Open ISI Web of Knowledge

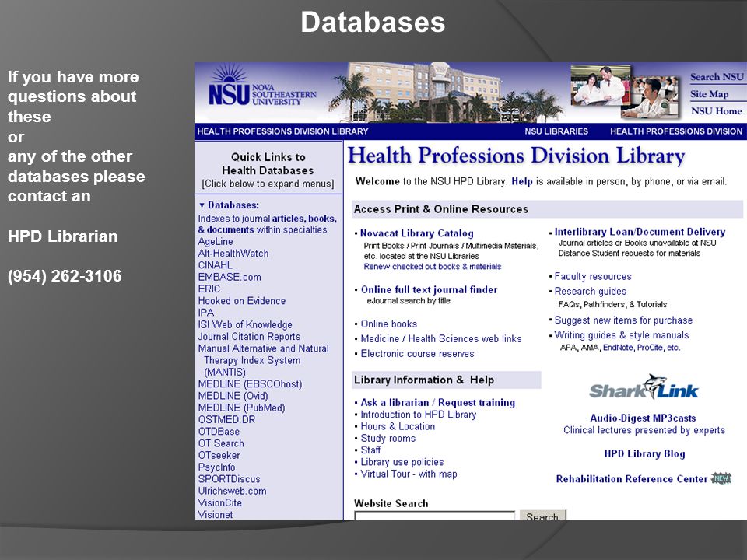[245, 325]
